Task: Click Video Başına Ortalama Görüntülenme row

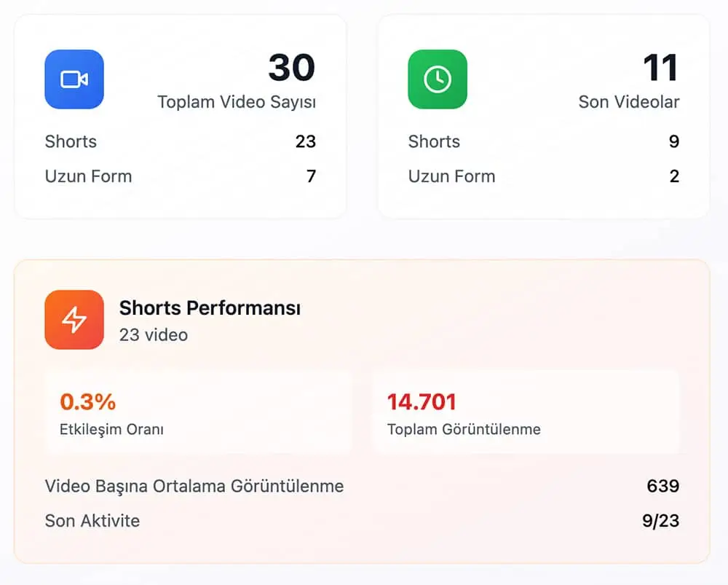Action: point(194,486)
